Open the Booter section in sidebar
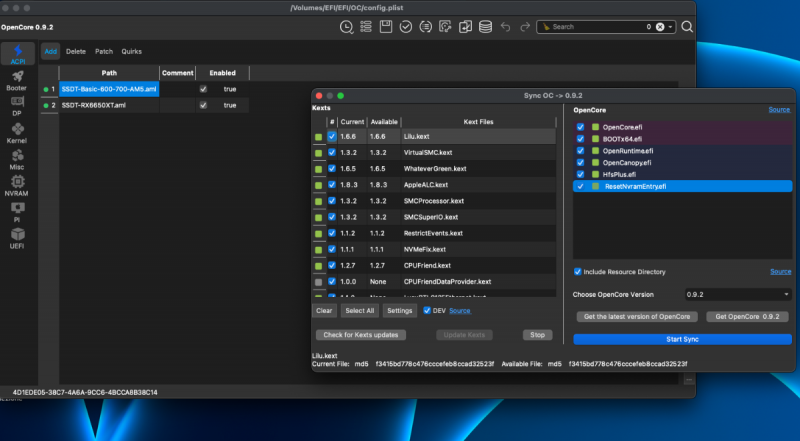The height and width of the screenshot is (441, 800). point(16,77)
